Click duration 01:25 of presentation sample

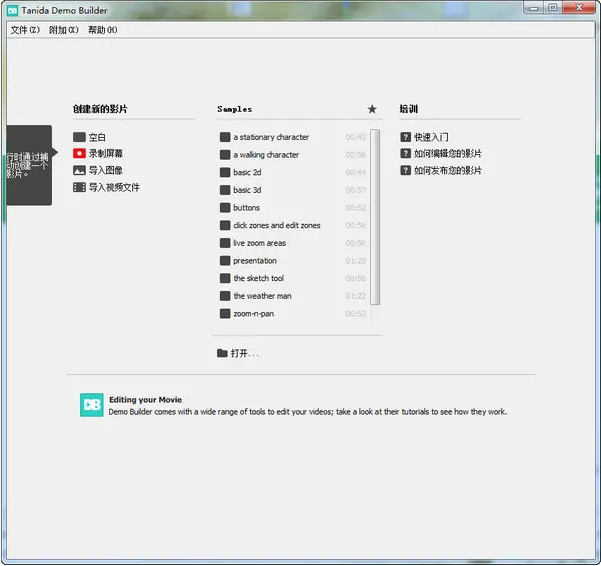click(356, 261)
